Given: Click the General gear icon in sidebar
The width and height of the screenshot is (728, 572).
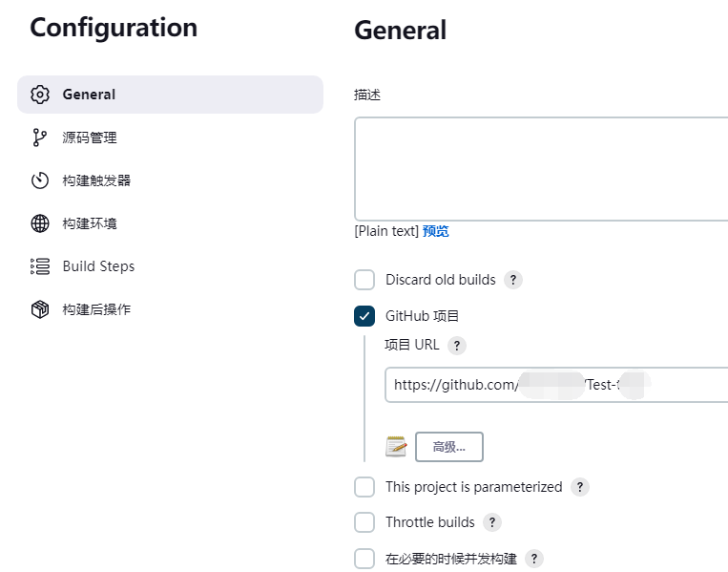Looking at the screenshot, I should click(40, 95).
